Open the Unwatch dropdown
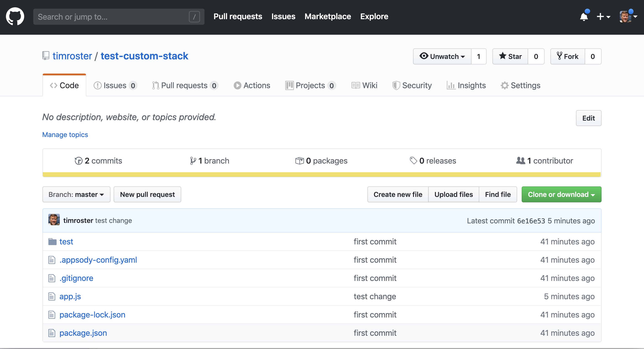Screen dimensions: 644x349 (442, 56)
